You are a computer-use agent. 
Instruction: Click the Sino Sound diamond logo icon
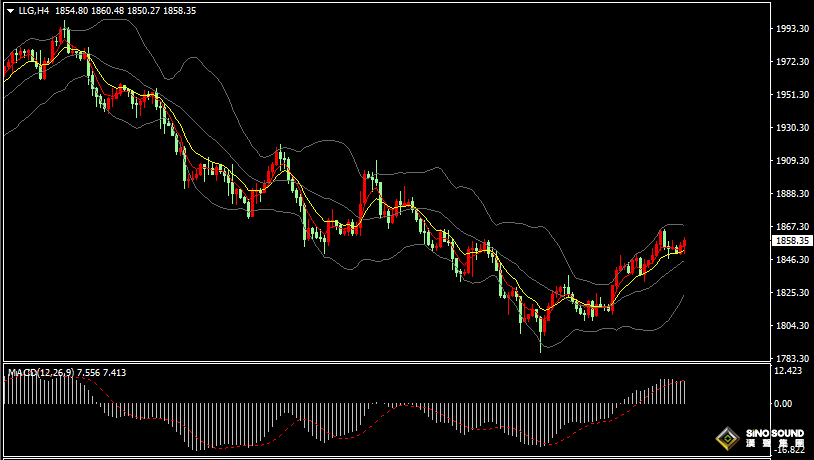727,439
